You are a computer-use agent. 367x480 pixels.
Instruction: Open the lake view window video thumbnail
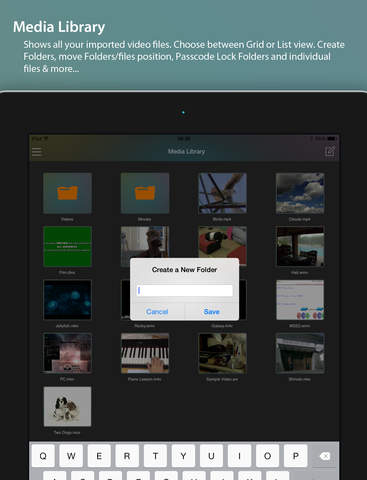300,246
